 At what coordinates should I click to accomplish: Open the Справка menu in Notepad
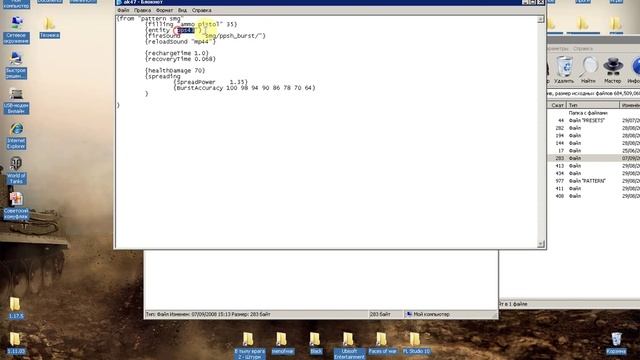[x=202, y=10]
